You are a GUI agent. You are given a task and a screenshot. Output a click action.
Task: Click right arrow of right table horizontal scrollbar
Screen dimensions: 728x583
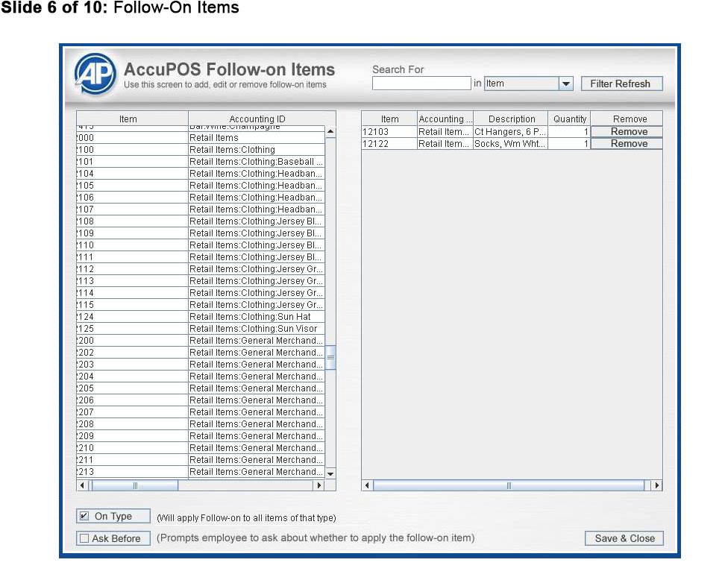tap(656, 485)
